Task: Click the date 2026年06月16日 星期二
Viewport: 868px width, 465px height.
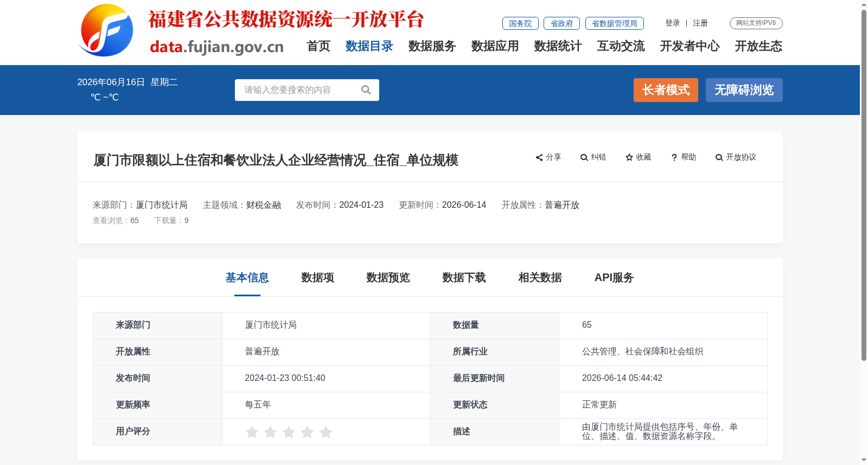Action: coord(127,82)
